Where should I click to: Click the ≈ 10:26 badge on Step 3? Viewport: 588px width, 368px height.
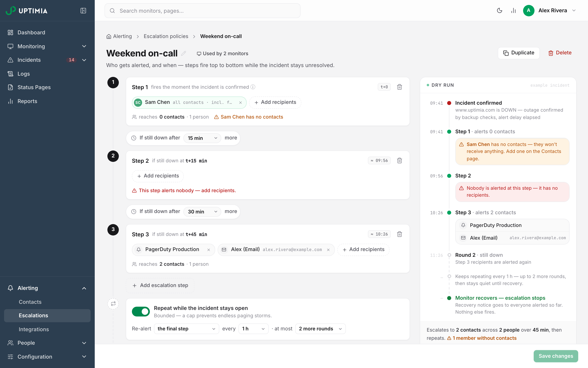pos(379,234)
